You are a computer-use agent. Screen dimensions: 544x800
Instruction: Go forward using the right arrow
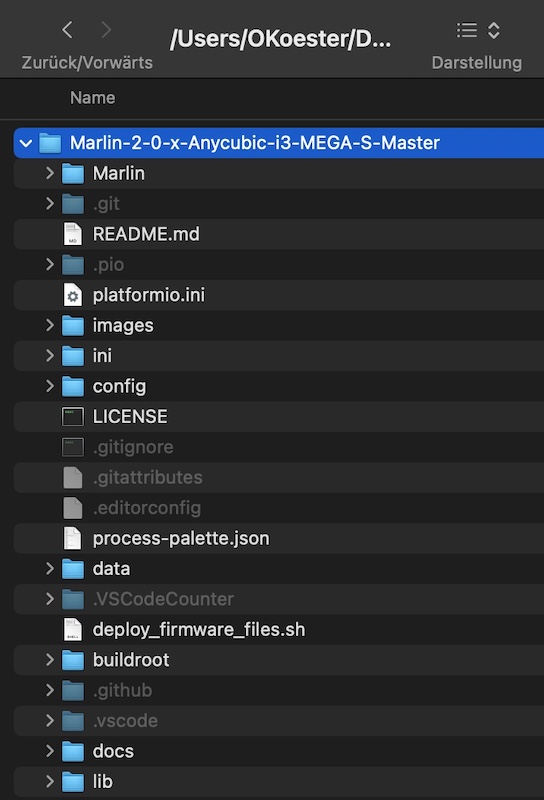click(106, 30)
